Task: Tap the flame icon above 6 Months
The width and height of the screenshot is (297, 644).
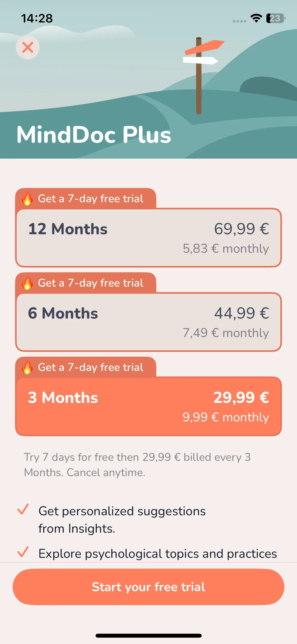Action: (x=27, y=283)
